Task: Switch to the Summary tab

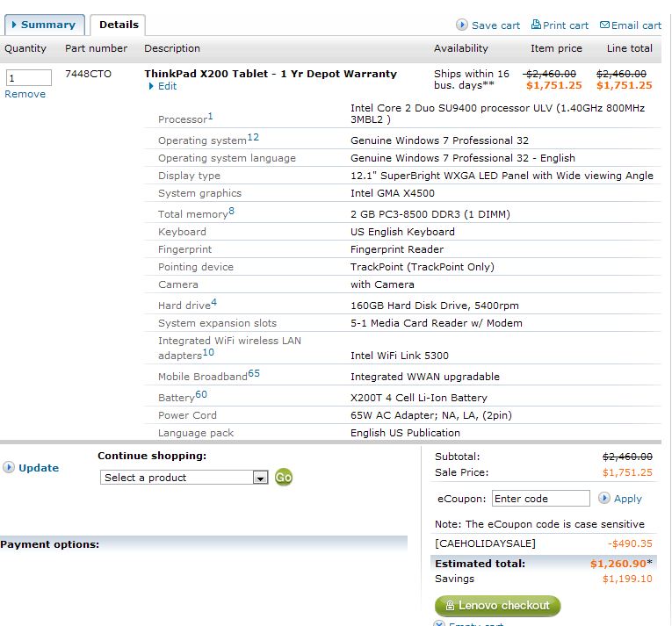Action: tap(44, 25)
